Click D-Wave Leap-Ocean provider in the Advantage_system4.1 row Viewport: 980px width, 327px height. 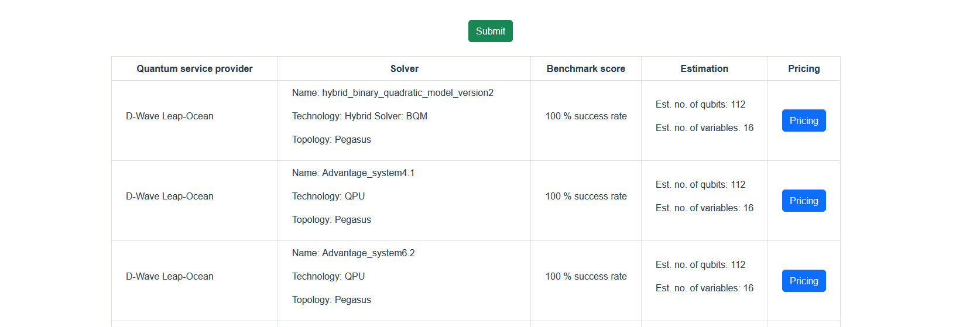pyautogui.click(x=169, y=197)
